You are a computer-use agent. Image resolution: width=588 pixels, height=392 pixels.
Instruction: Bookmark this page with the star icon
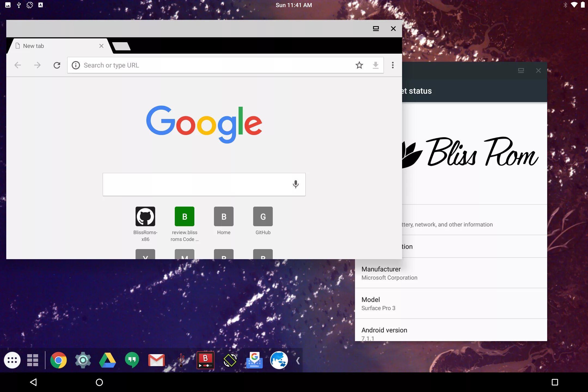(x=359, y=65)
